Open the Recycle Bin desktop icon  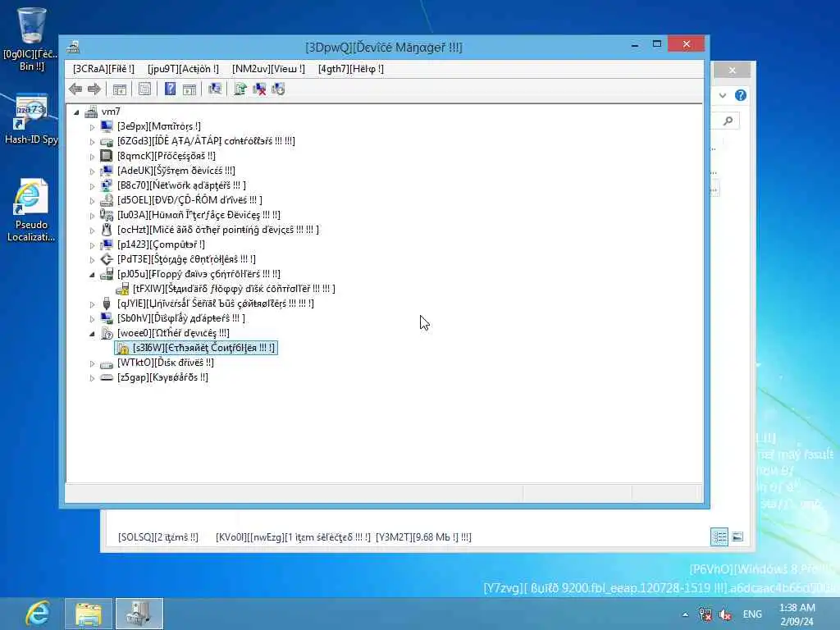[31, 39]
